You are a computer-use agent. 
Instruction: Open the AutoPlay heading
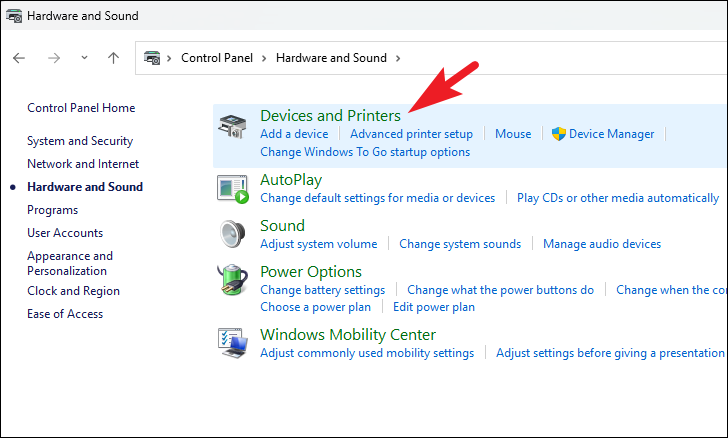coord(291,180)
